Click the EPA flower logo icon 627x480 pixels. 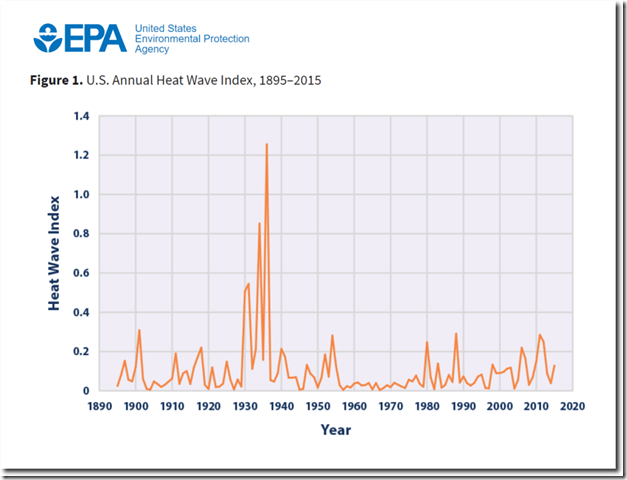click(x=47, y=38)
